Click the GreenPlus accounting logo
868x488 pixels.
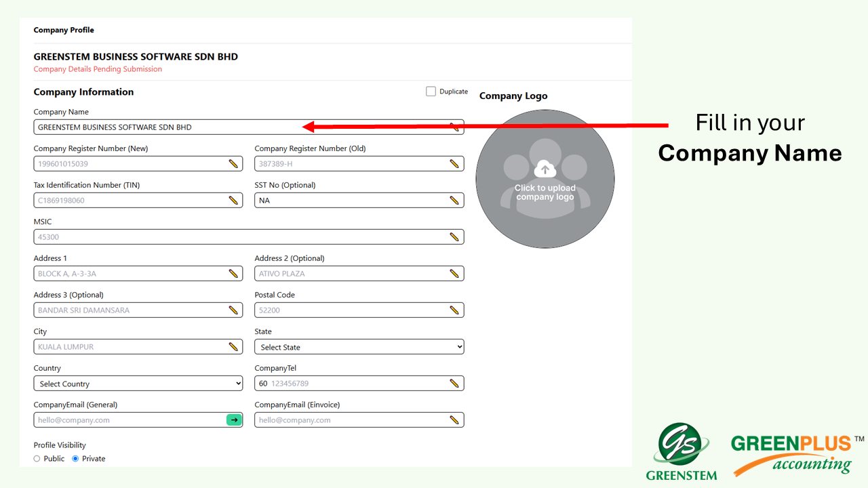797,454
